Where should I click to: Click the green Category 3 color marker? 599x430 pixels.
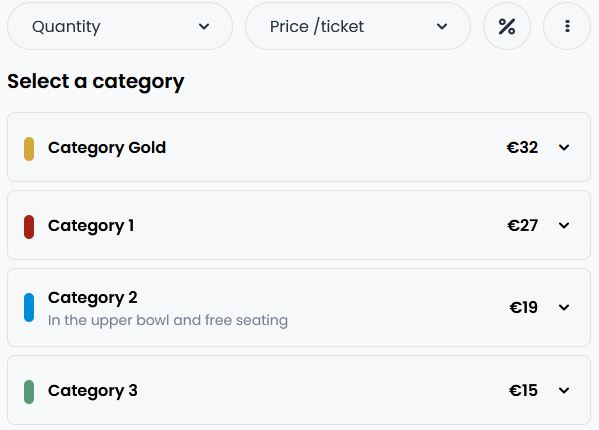click(x=29, y=392)
